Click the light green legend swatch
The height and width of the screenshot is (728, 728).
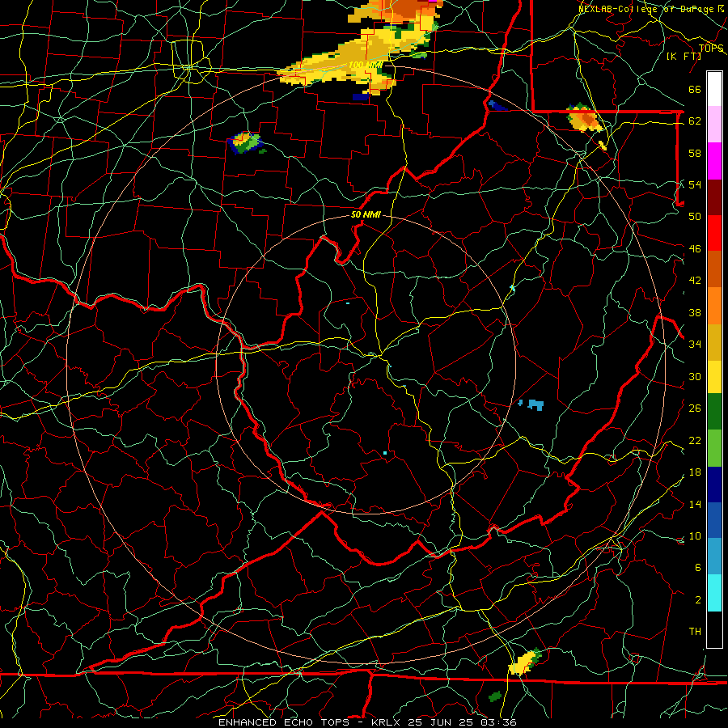[714, 448]
